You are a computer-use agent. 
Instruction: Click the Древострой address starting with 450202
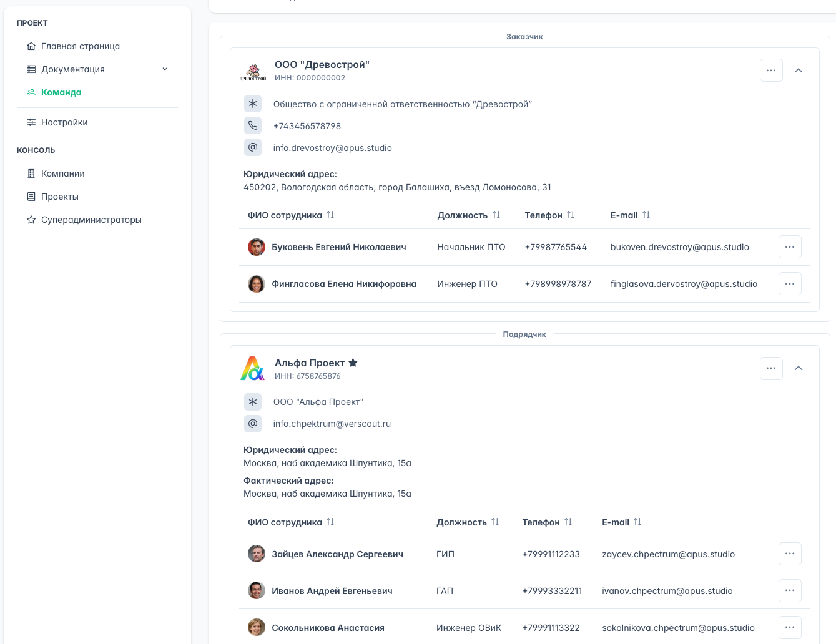[397, 187]
